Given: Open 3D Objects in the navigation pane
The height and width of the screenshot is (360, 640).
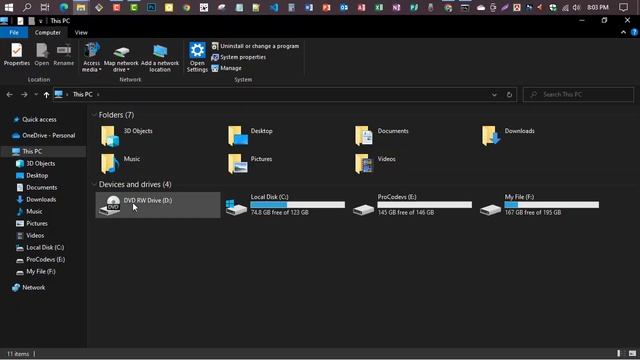Looking at the screenshot, I should coord(40,163).
